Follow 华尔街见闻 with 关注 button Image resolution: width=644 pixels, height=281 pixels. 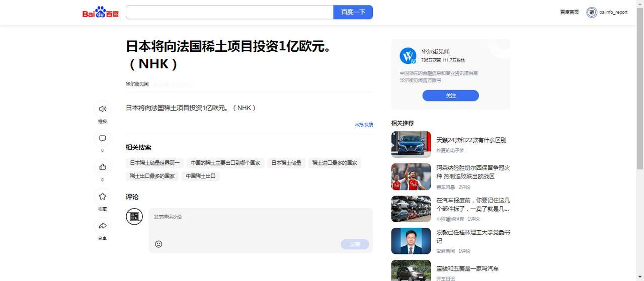(x=450, y=96)
